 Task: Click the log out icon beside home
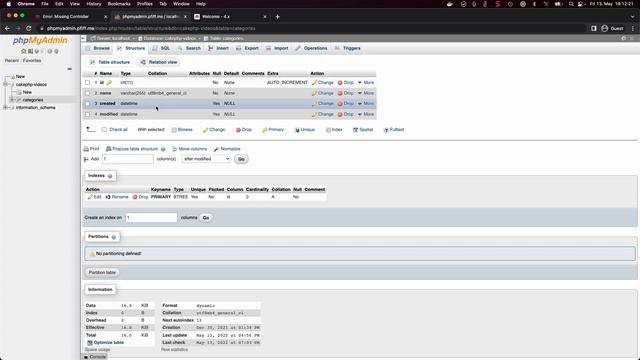pos(30,51)
